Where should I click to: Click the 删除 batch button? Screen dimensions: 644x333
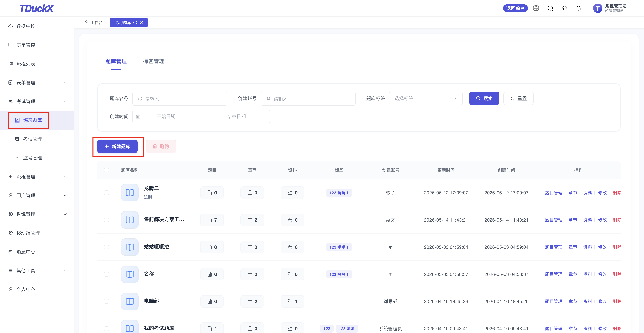(161, 146)
